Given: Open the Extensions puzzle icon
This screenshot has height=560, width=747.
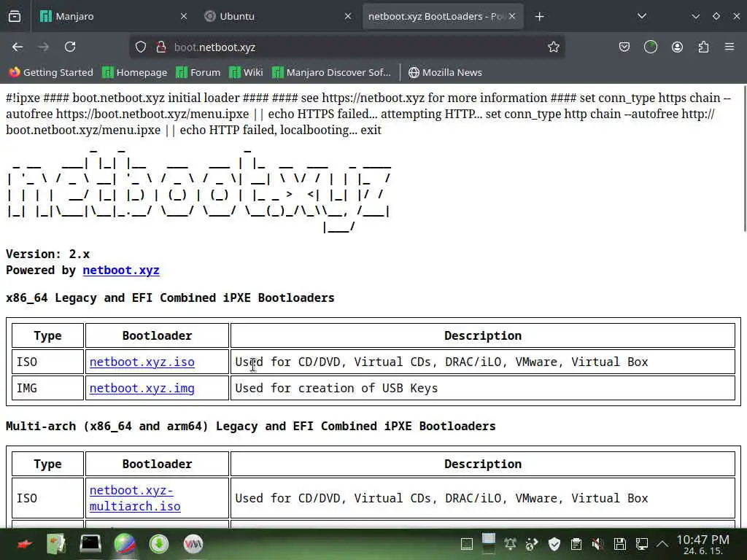Looking at the screenshot, I should [703, 47].
